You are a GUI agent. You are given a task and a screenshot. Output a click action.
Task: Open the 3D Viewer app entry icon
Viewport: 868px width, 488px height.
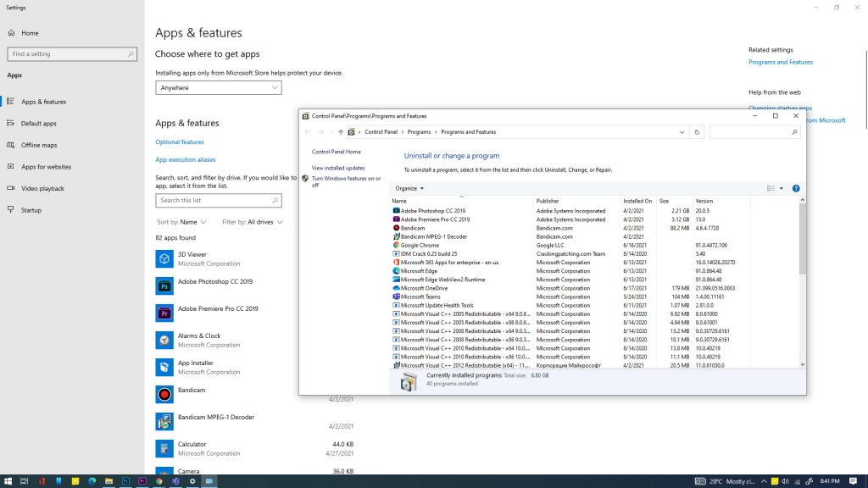coord(164,259)
